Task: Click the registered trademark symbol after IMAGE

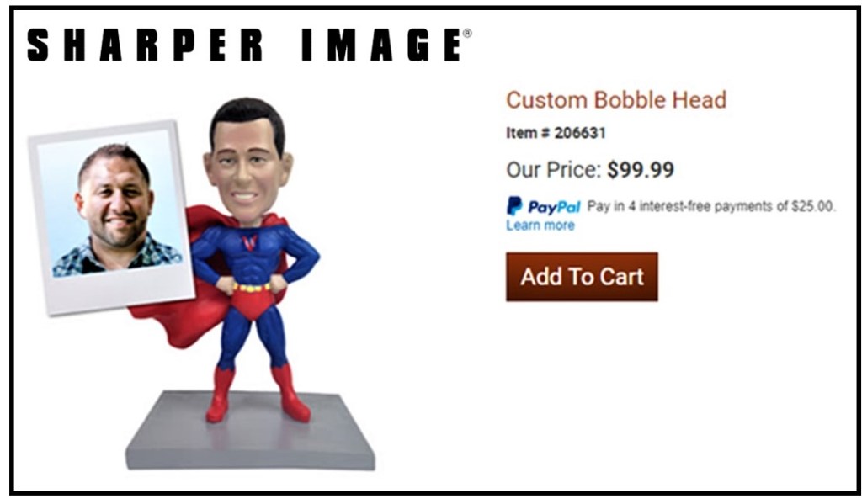Action: (x=467, y=33)
